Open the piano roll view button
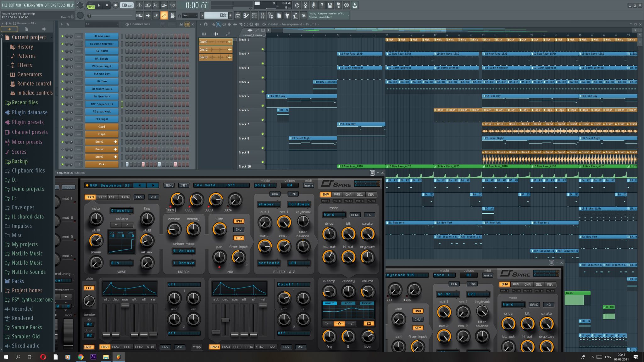Image resolution: width=644 pixels, height=362 pixels. click(246, 15)
